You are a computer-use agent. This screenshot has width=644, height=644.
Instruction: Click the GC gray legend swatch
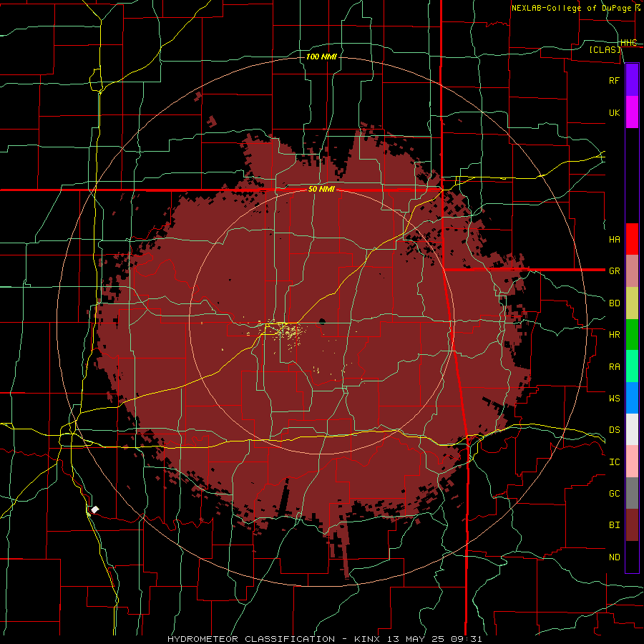[x=632, y=493]
